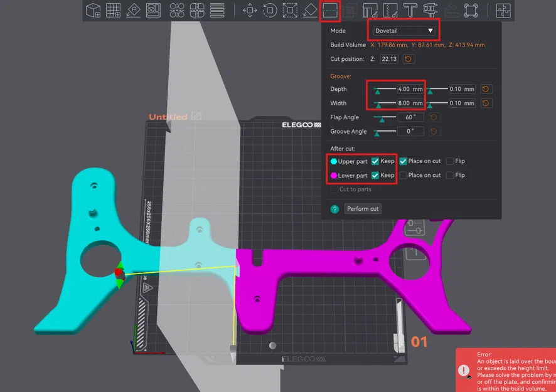Select the Move tool
This screenshot has height=392, width=556.
tap(250, 10)
